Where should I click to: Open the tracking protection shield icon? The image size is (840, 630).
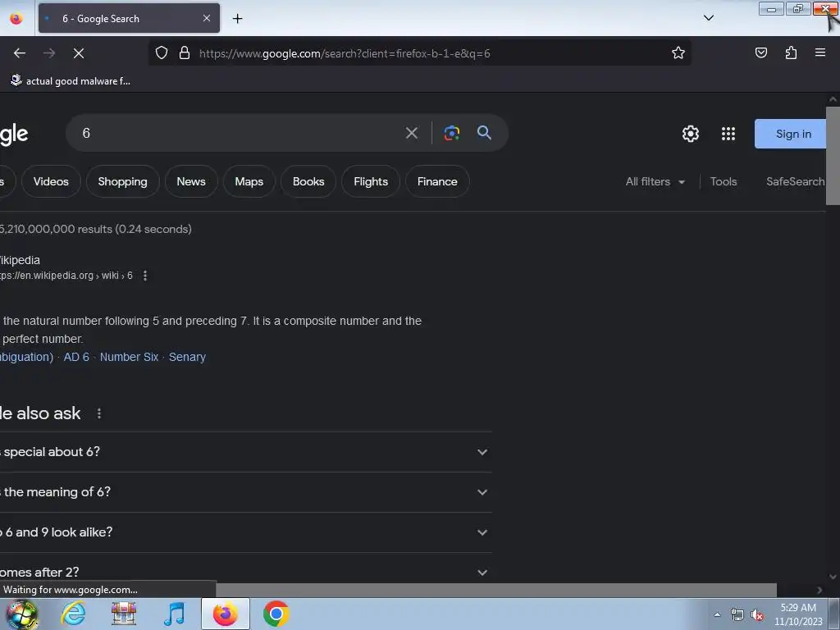pyautogui.click(x=162, y=53)
